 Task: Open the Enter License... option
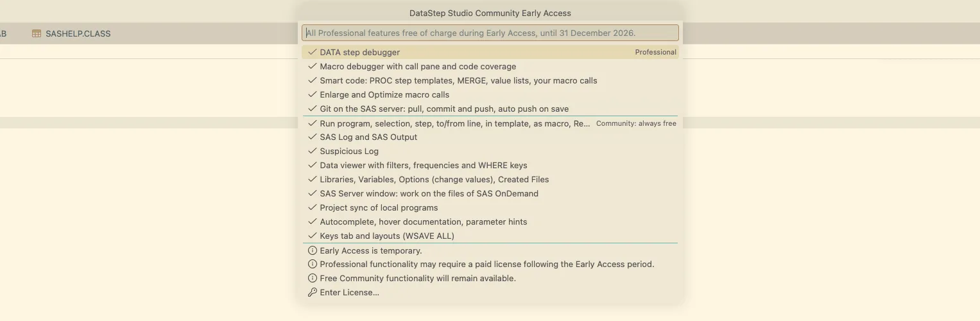490,292
